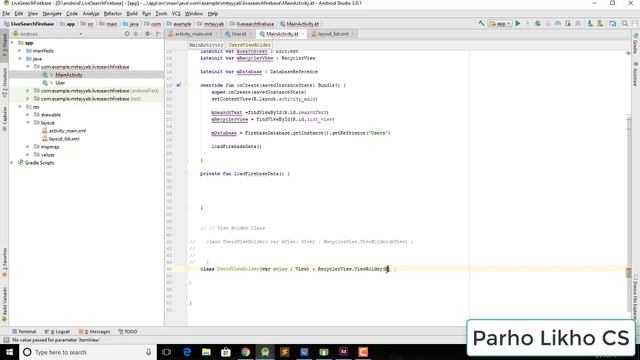Open the TODO tool window
This screenshot has width=640, height=360.
point(128,331)
